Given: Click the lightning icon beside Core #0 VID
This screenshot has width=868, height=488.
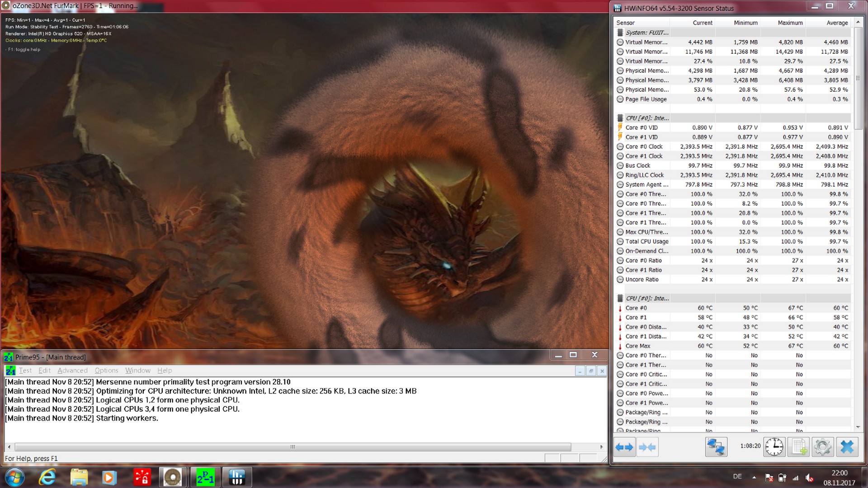Looking at the screenshot, I should (620, 128).
